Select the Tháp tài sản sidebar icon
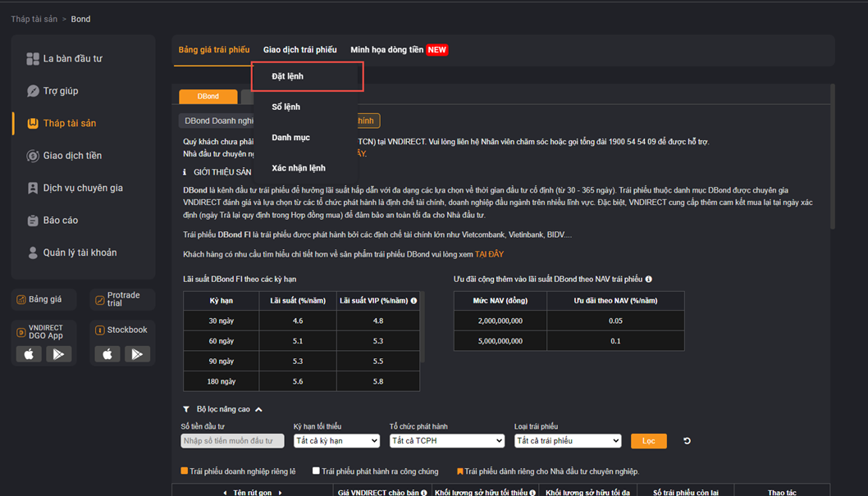Screen dimensions: 868x496 (x=33, y=123)
